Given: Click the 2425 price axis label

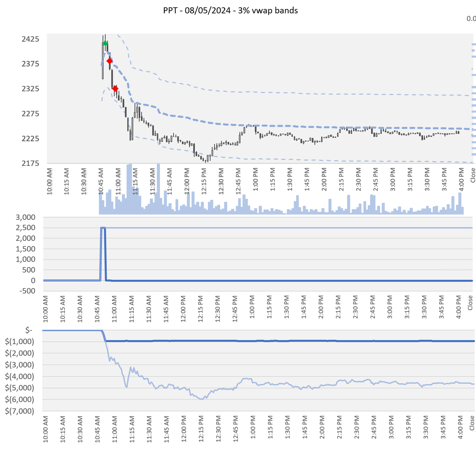Looking at the screenshot, I should coord(30,39).
